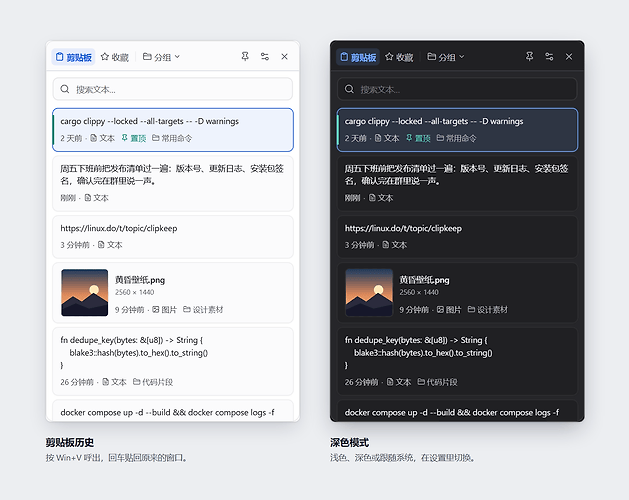Screen dimensions: 629x500
Task: Open 收藏 tab in dark window
Action: tap(399, 57)
